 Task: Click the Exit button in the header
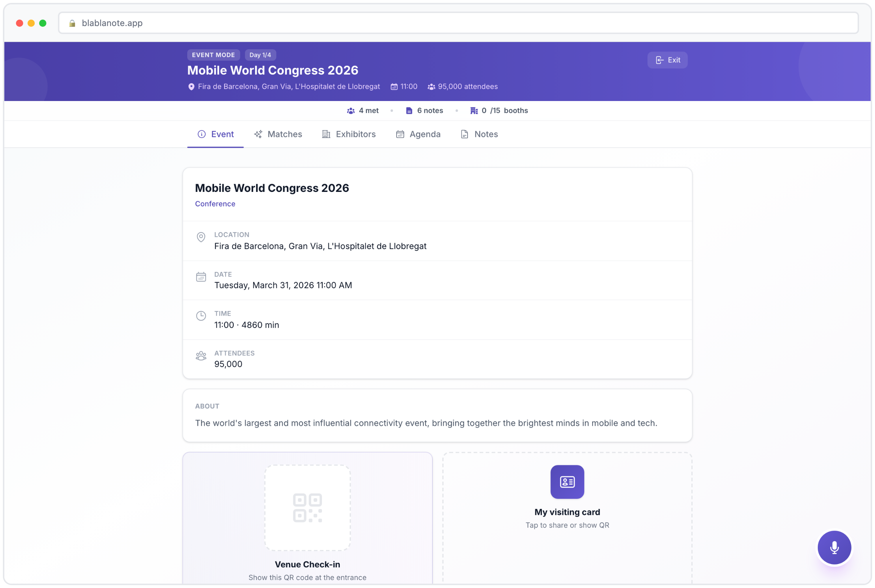(667, 60)
